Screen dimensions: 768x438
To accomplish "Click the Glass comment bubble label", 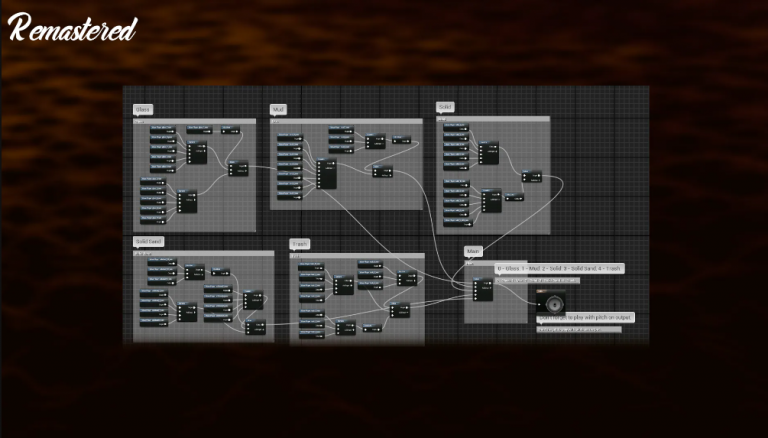I will click(143, 109).
